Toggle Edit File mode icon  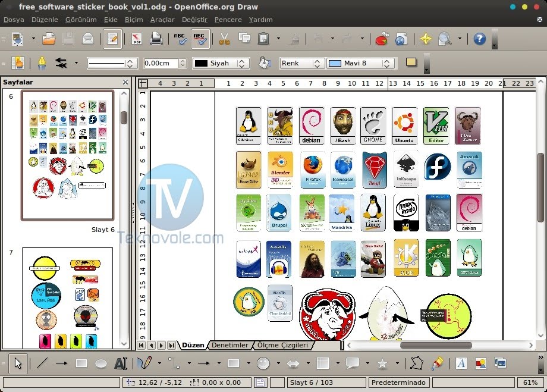click(x=112, y=39)
